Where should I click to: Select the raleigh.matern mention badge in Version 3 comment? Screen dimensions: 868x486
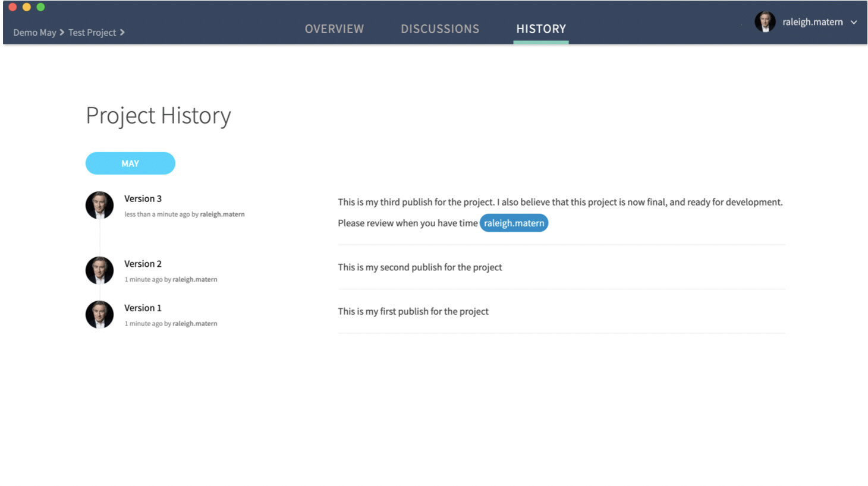point(514,223)
